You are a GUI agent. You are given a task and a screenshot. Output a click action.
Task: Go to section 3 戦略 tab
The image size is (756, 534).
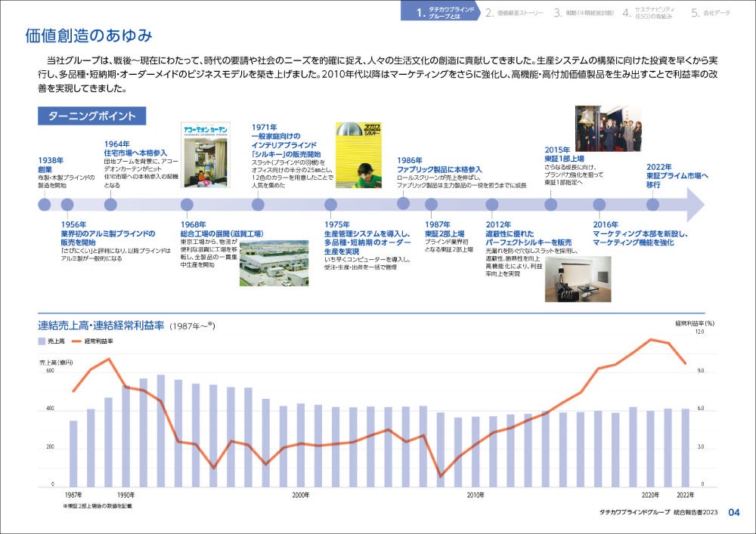pyautogui.click(x=584, y=13)
